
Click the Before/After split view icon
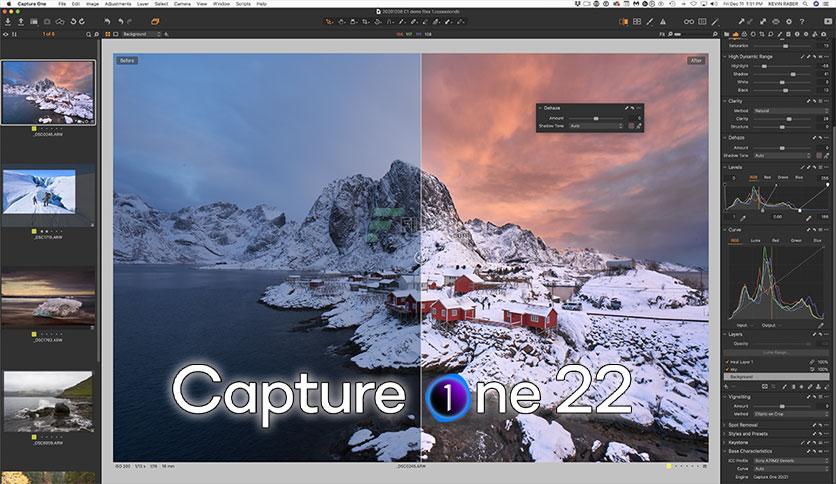coord(623,22)
